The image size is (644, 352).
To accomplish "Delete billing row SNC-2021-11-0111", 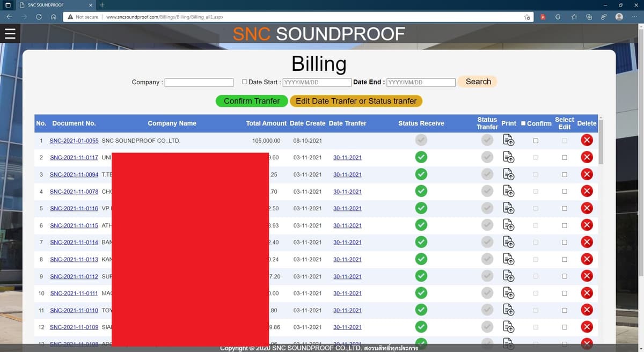I will pos(587,293).
